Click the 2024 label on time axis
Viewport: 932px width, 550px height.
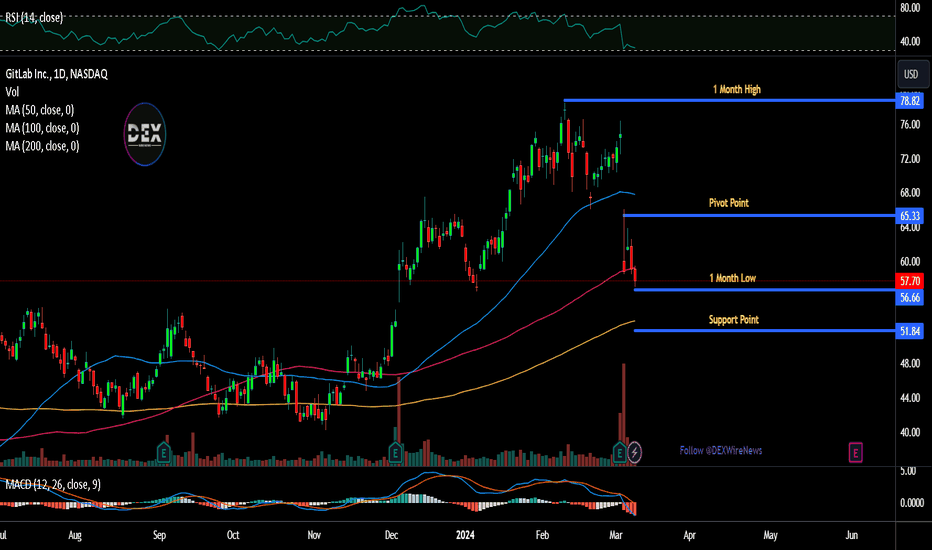click(x=465, y=535)
